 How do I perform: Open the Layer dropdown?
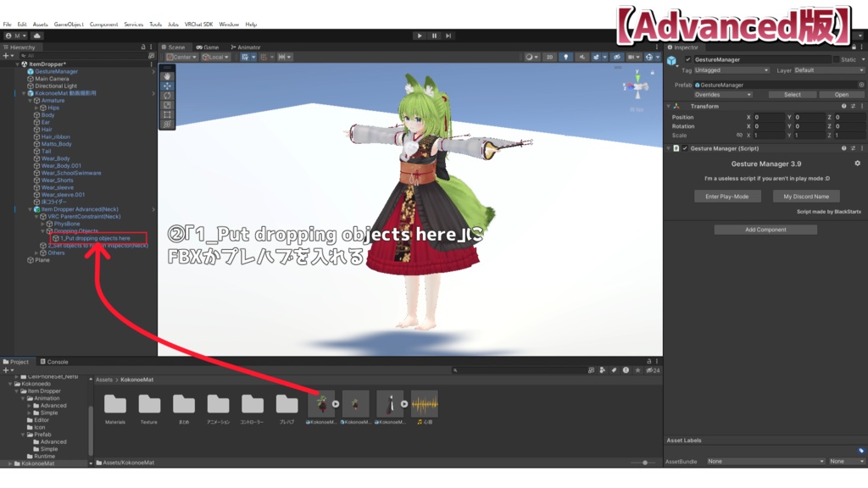tap(829, 70)
